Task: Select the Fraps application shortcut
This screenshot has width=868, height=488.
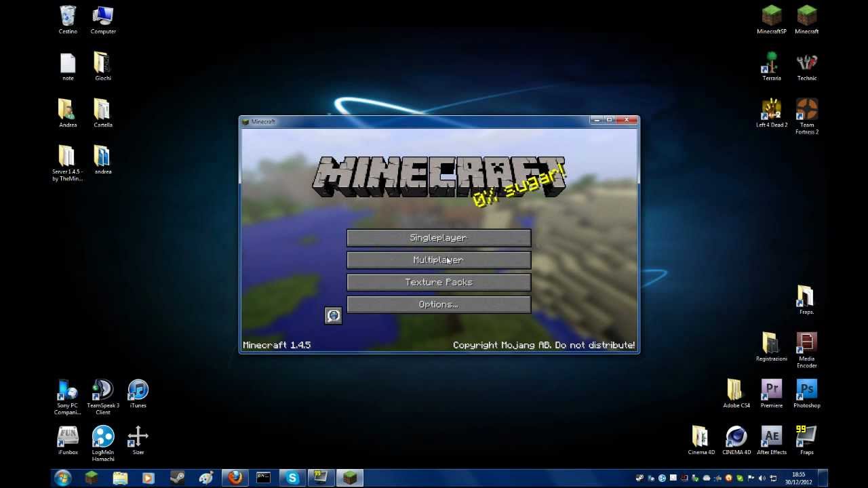Action: (807, 441)
